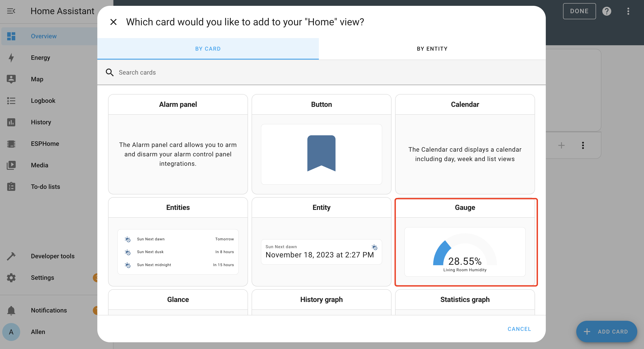Select the Gauge card
Viewport: 644px width, 349px height.
465,241
